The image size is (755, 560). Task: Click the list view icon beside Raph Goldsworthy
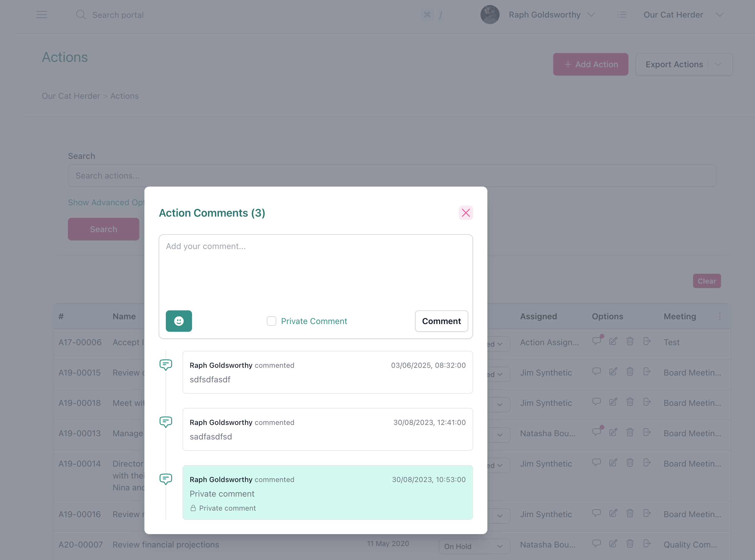point(622,15)
